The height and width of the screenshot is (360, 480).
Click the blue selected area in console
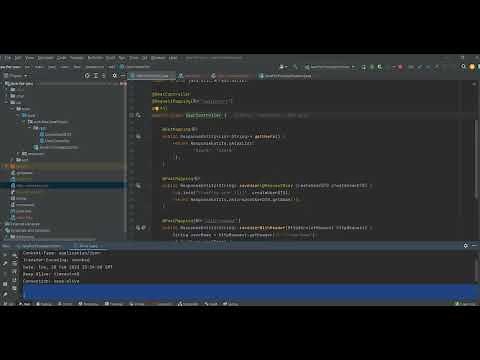(x=248, y=291)
